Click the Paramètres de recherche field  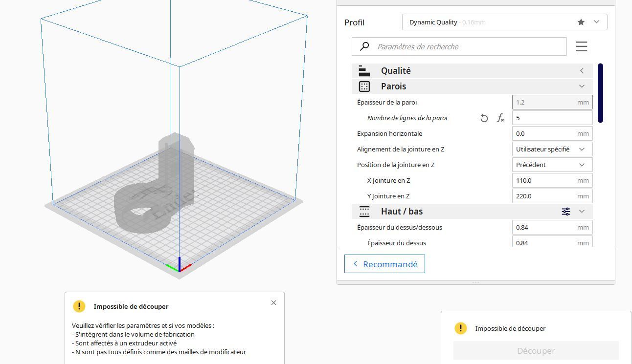(459, 46)
